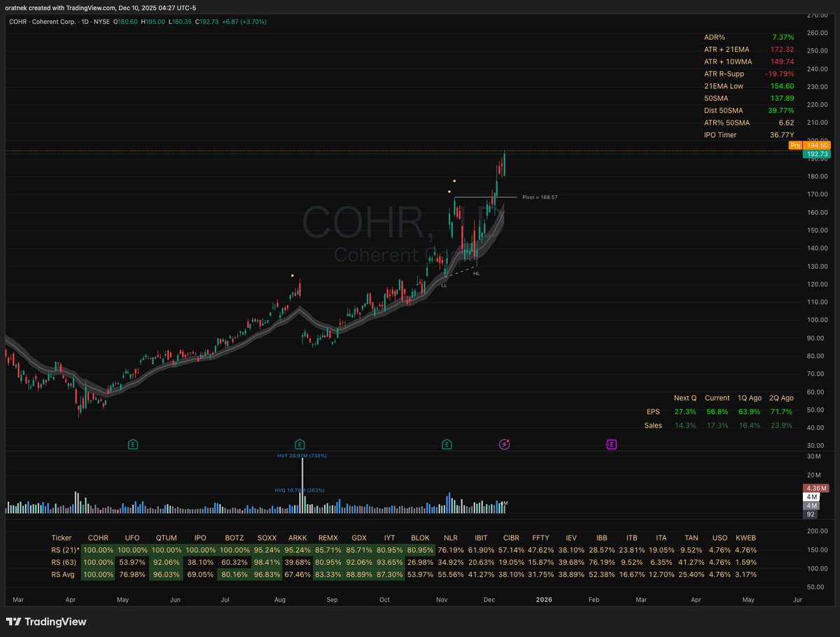
Task: Open the purple upcoming earnings E marker
Action: pos(611,444)
